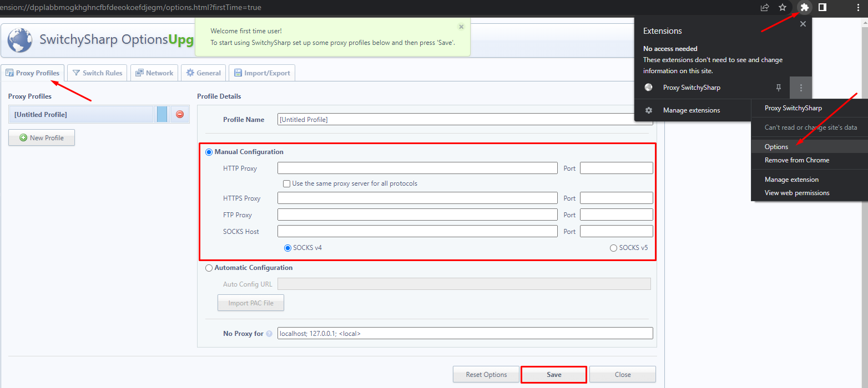The width and height of the screenshot is (868, 388).
Task: Click the Reset Options button
Action: (x=486, y=375)
